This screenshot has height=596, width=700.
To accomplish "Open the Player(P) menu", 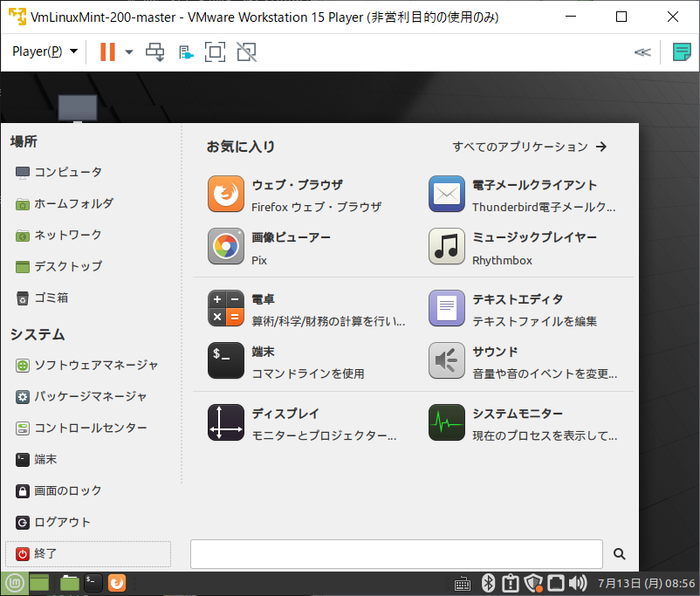I will click(45, 51).
